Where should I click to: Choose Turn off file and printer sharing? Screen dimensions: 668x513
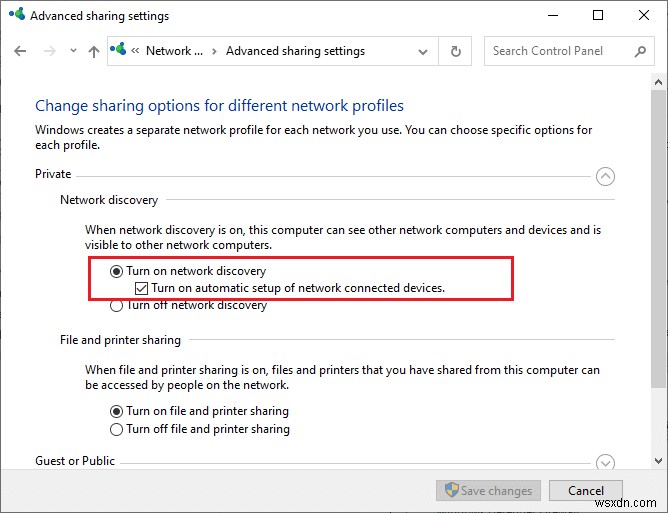click(117, 429)
